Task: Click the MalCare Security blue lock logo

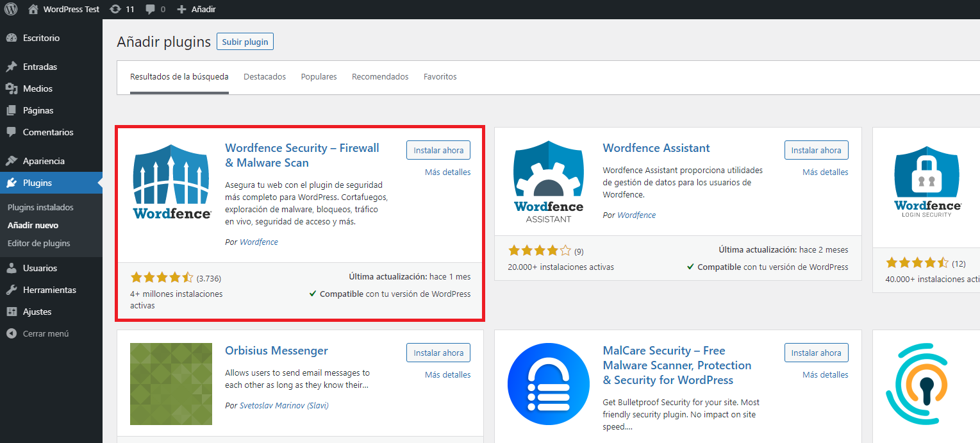Action: [x=549, y=384]
